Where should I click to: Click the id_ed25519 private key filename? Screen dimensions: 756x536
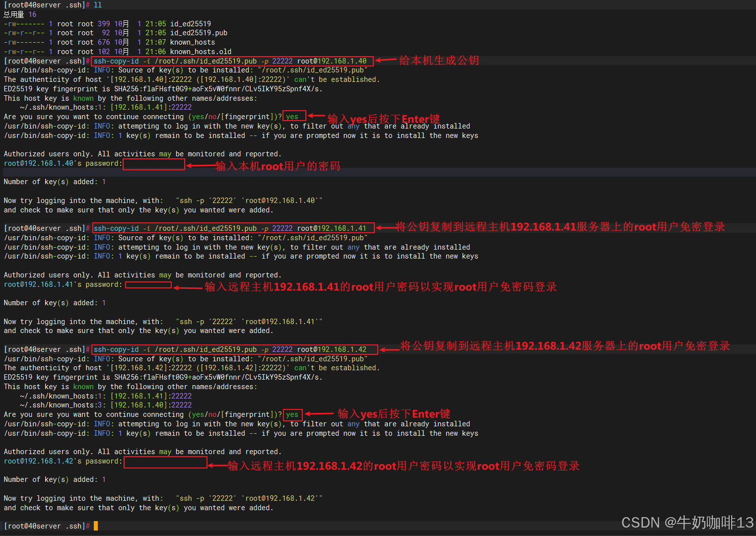point(190,23)
